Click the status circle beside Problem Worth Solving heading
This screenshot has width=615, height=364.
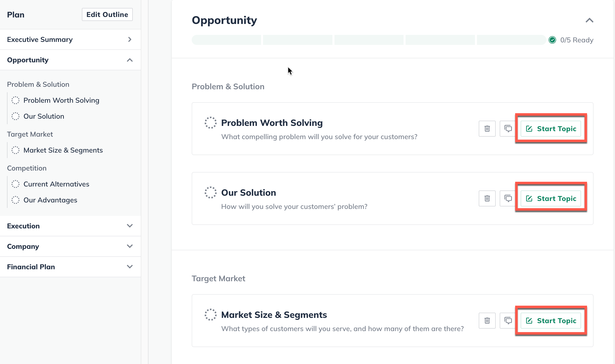pyautogui.click(x=210, y=123)
